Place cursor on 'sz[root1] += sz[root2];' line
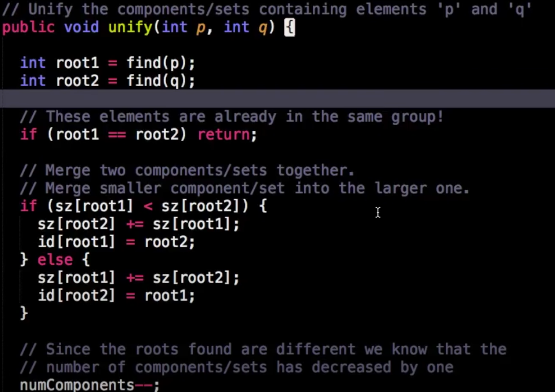Screen dimensions: 555x392 [x=138, y=278]
